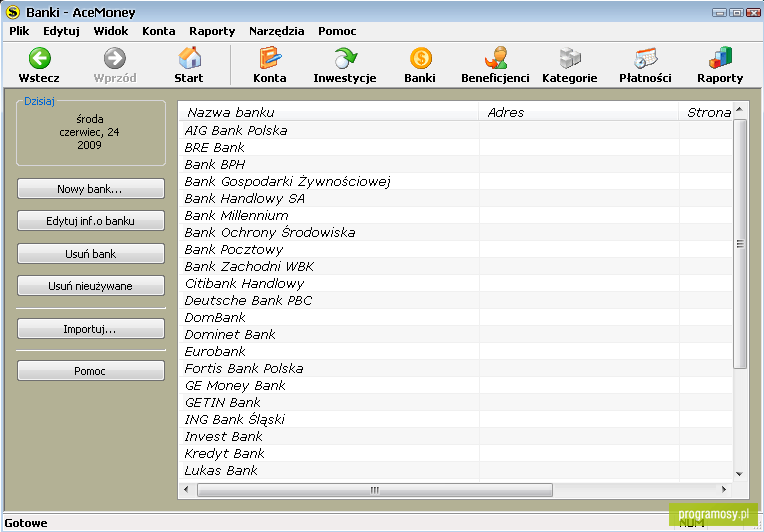Open the Widok menu
Image resolution: width=764 pixels, height=532 pixels.
click(111, 31)
